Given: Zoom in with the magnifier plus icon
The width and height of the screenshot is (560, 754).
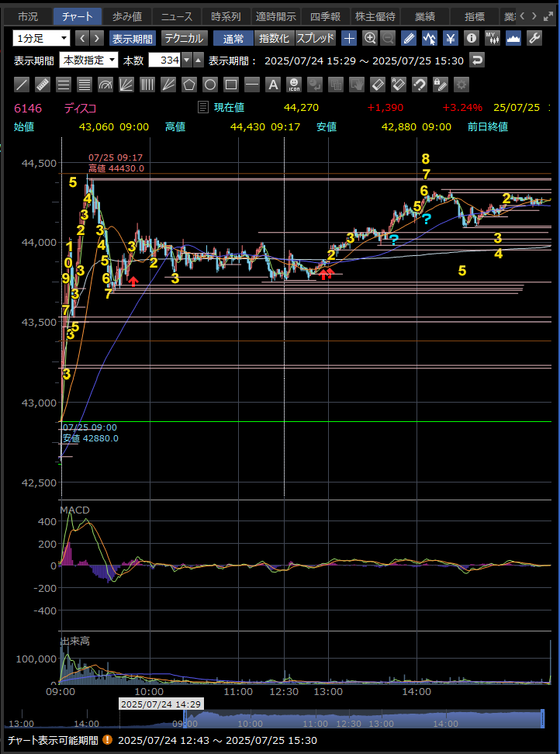Looking at the screenshot, I should point(370,39).
